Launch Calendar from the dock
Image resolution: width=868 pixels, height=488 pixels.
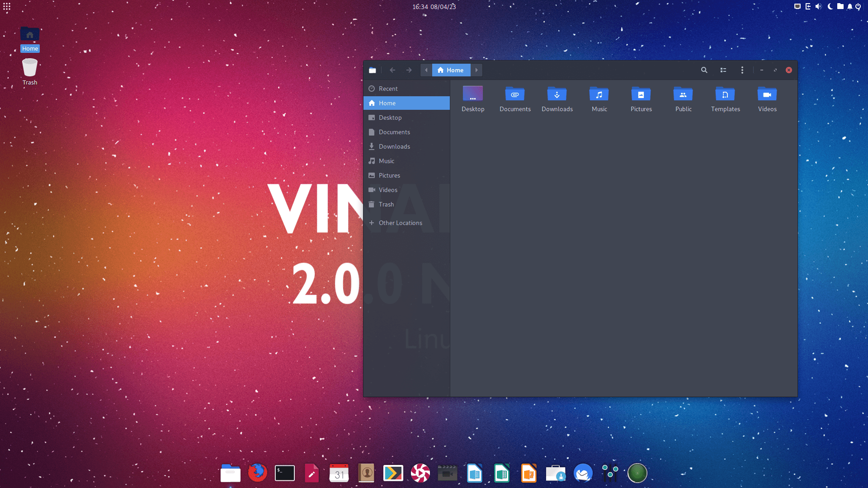pyautogui.click(x=339, y=473)
